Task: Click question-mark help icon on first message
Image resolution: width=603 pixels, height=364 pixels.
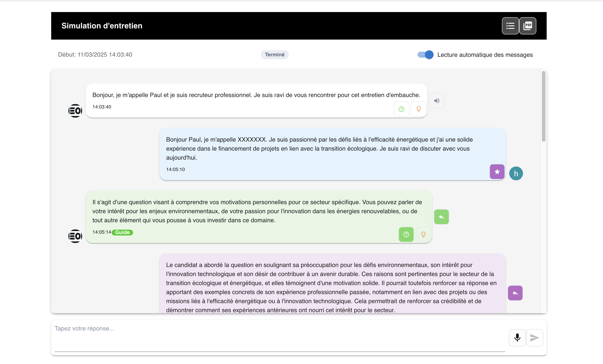Action: tap(401, 109)
